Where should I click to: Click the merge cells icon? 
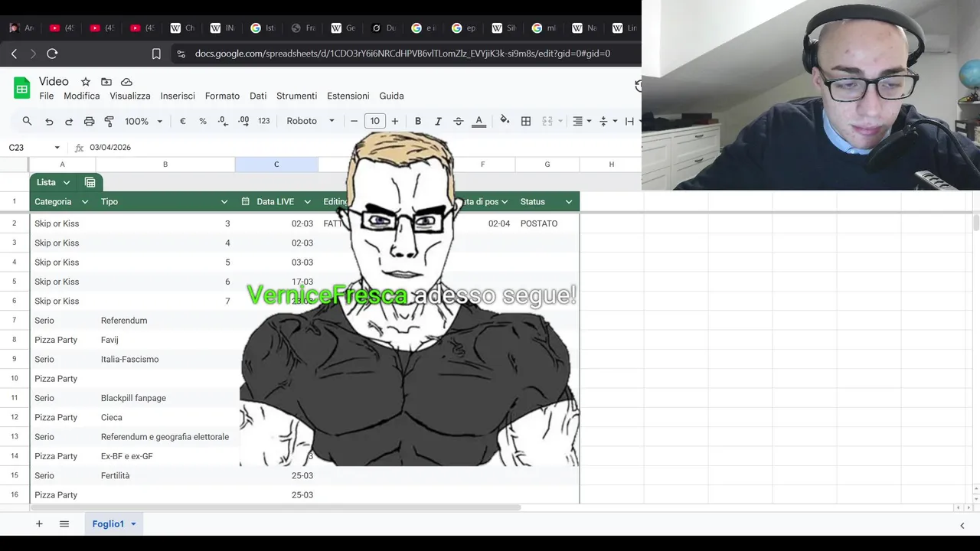coord(547,121)
